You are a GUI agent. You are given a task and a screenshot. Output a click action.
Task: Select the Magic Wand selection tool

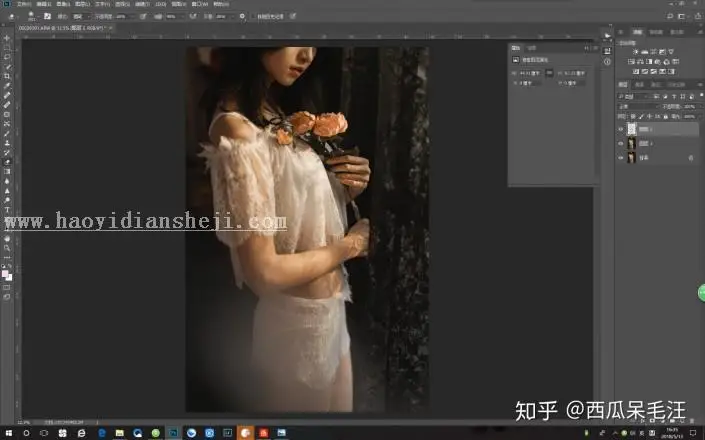[x=7, y=65]
